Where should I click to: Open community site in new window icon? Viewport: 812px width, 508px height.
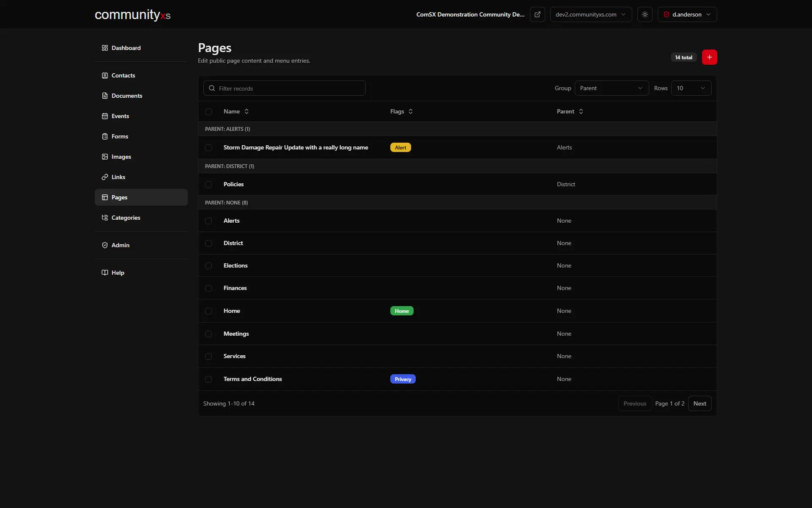(537, 14)
